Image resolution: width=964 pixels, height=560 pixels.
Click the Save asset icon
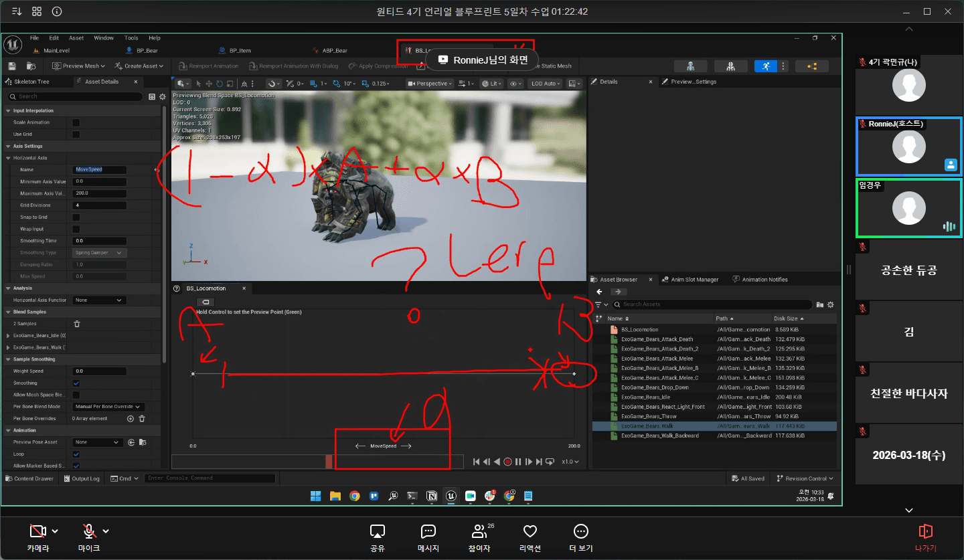point(11,66)
